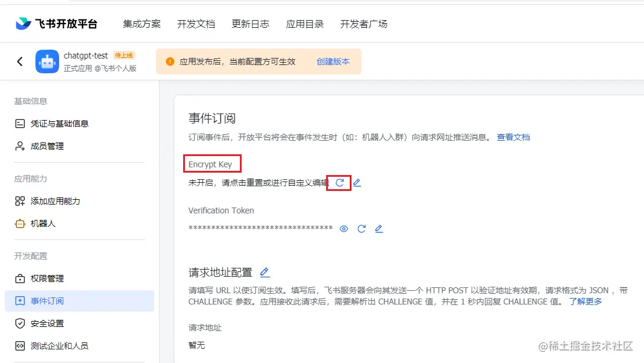This screenshot has height=363, width=644.
Task: Click the 正式应用 @飞书个人版 subtitle
Action: (100, 68)
